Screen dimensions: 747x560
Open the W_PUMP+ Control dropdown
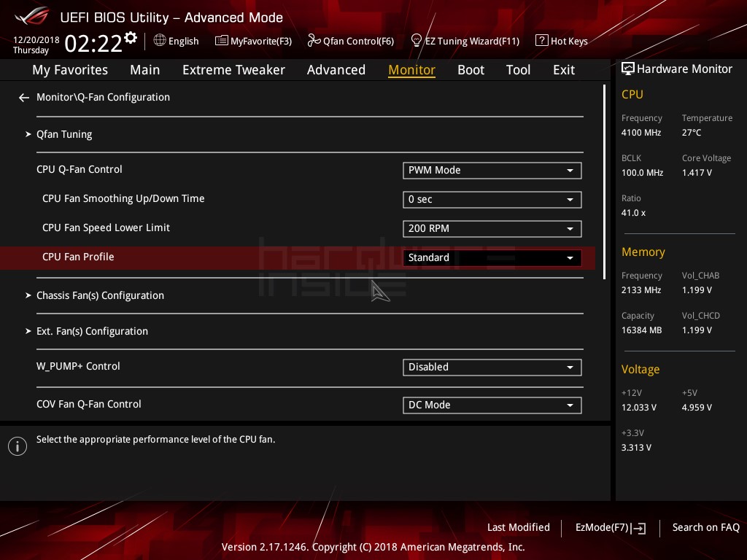click(492, 367)
